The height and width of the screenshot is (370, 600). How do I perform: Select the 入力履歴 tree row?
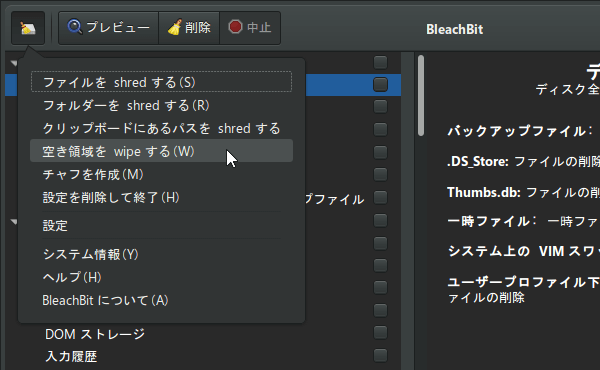pos(203,356)
